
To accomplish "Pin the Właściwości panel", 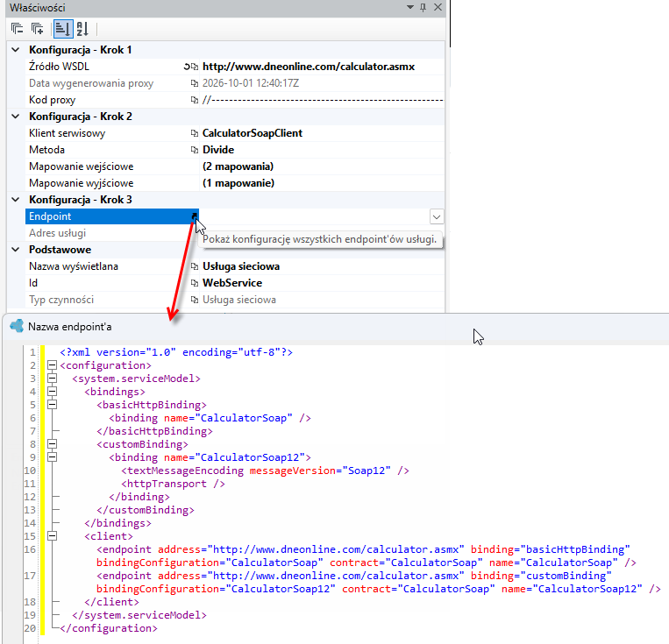I will (x=423, y=7).
